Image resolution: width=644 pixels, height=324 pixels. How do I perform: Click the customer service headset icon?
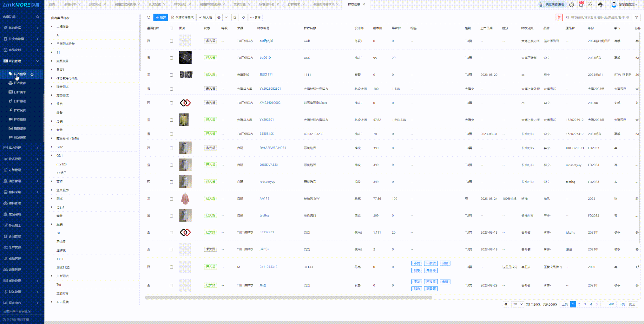click(600, 4)
